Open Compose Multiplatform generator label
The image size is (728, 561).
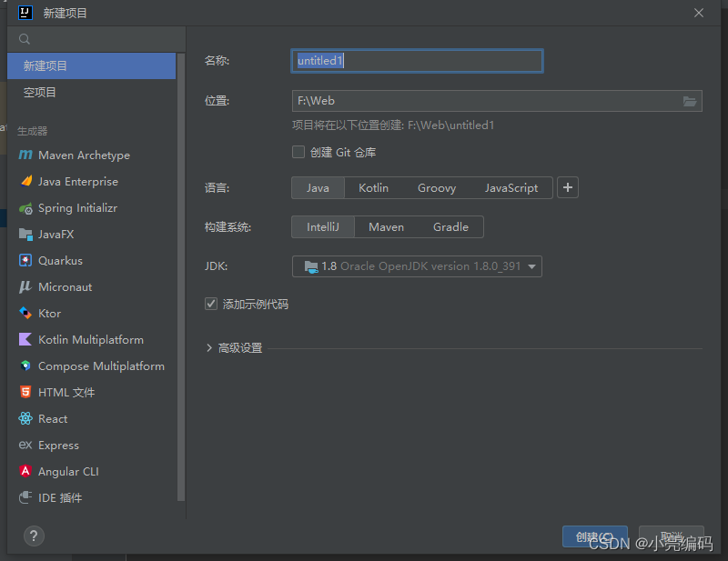(101, 366)
